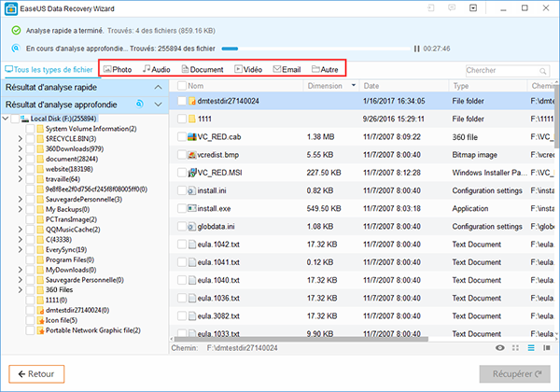Switch to list view icon
The width and height of the screenshot is (560, 392).
[531, 348]
